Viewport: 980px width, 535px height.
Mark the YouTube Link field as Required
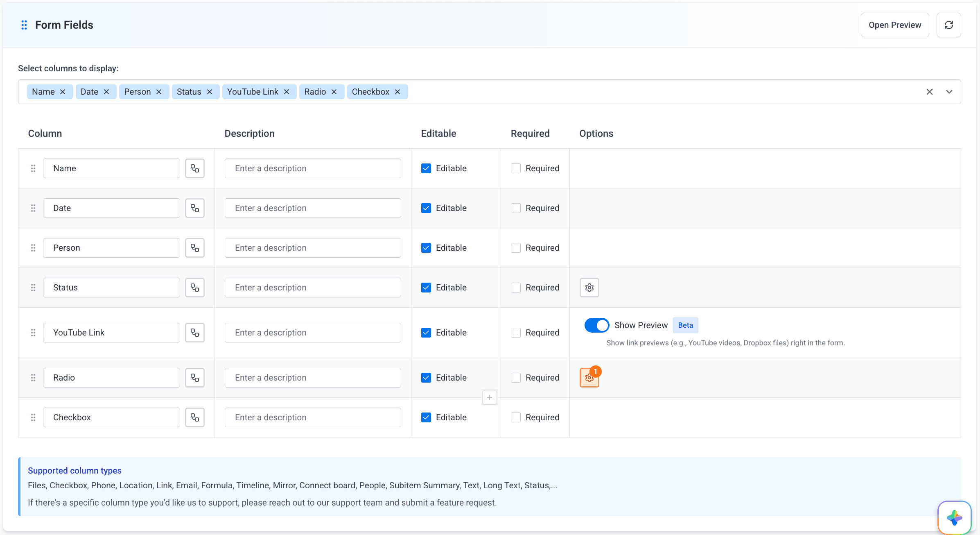[516, 333]
